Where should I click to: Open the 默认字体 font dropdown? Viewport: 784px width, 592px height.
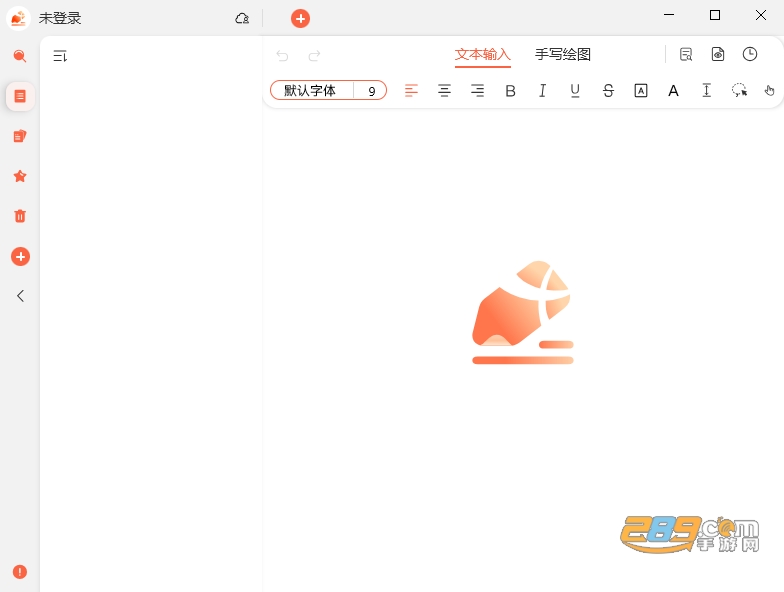(310, 90)
